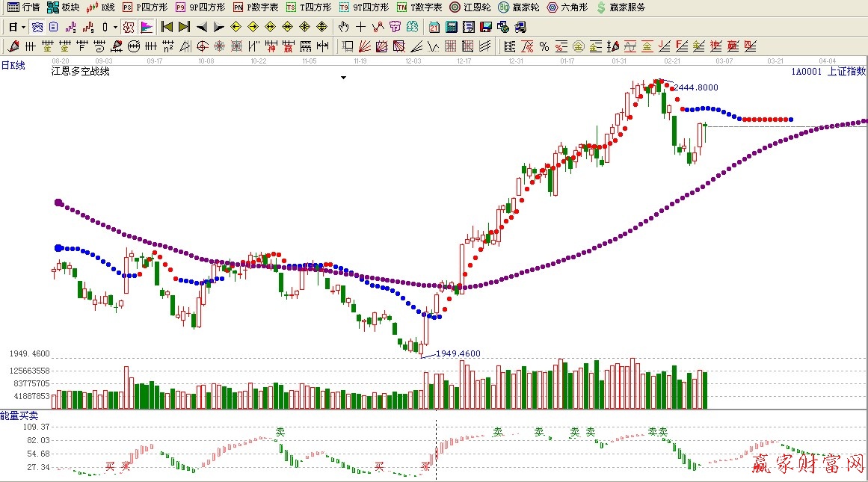Viewport: 868px width, 482px height.
Task: Click the 赢家服务 service button
Action: (621, 7)
